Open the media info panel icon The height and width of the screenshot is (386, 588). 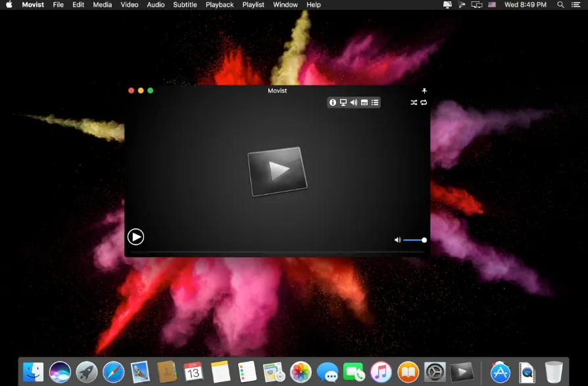coord(333,103)
